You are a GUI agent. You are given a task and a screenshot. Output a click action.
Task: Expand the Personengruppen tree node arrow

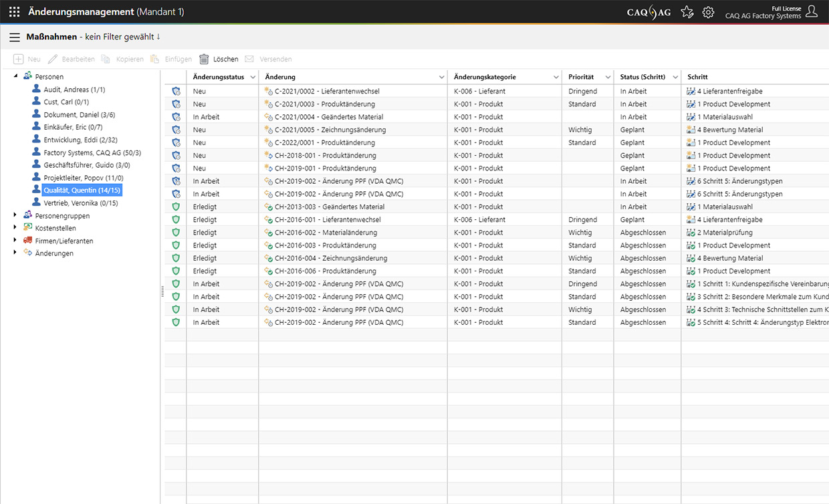[x=16, y=215]
